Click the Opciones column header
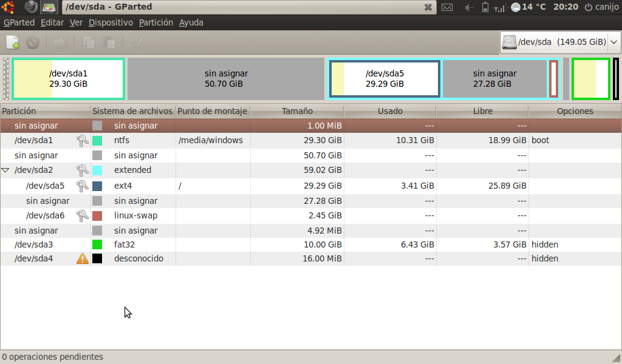622x364 pixels. (x=575, y=111)
